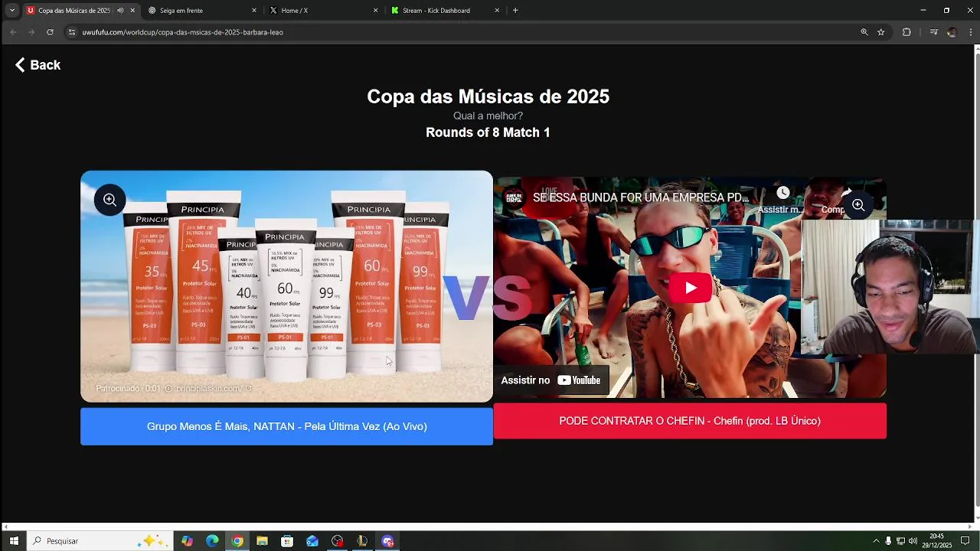Reload the current page
Image resolution: width=980 pixels, height=551 pixels.
pyautogui.click(x=50, y=32)
